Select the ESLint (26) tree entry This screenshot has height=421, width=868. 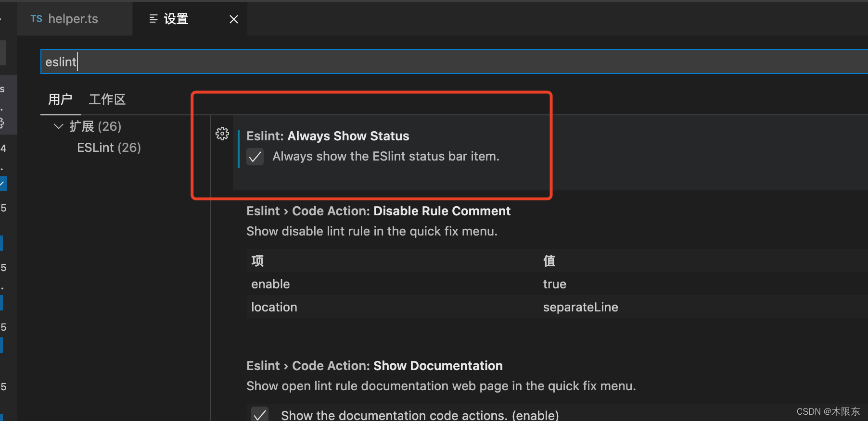(x=109, y=148)
